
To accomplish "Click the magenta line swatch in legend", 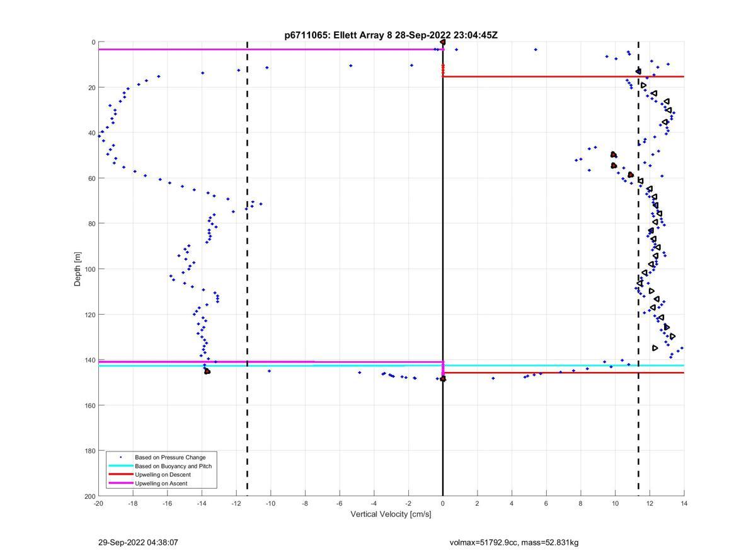I will click(120, 484).
